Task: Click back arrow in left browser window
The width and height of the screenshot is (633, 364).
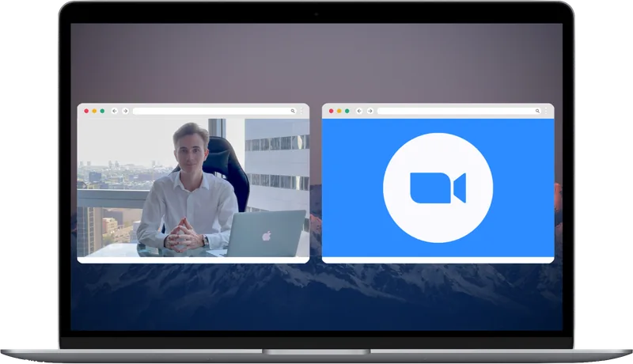Action: (x=115, y=111)
